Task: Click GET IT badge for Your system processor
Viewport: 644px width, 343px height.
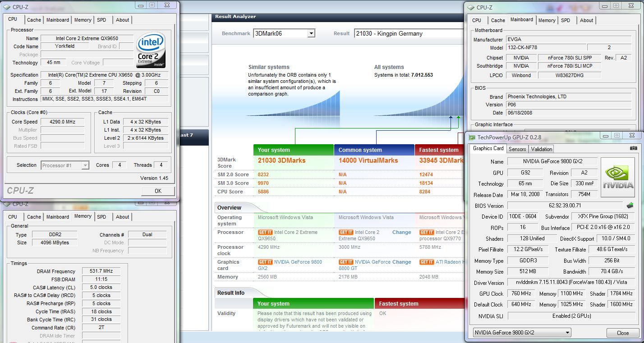Action: pos(265,233)
